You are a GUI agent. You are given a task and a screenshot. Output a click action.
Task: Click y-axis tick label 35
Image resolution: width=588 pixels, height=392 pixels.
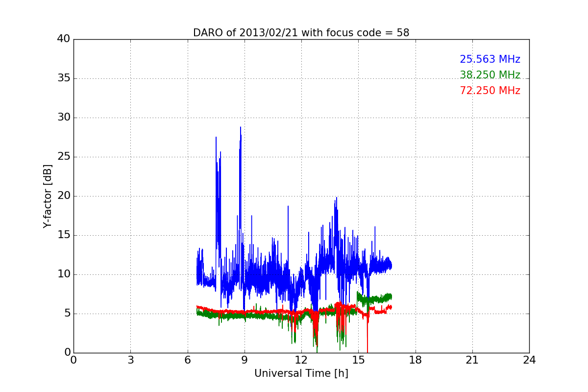[64, 78]
